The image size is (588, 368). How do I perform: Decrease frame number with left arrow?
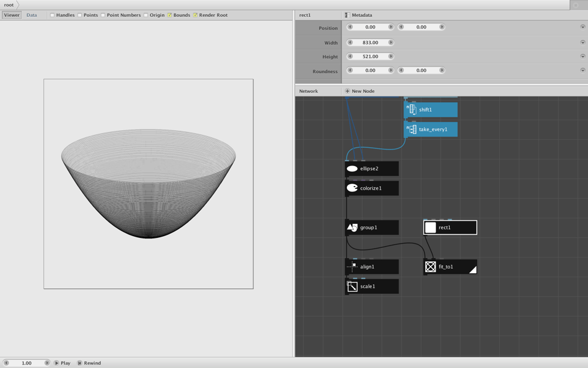click(x=6, y=363)
